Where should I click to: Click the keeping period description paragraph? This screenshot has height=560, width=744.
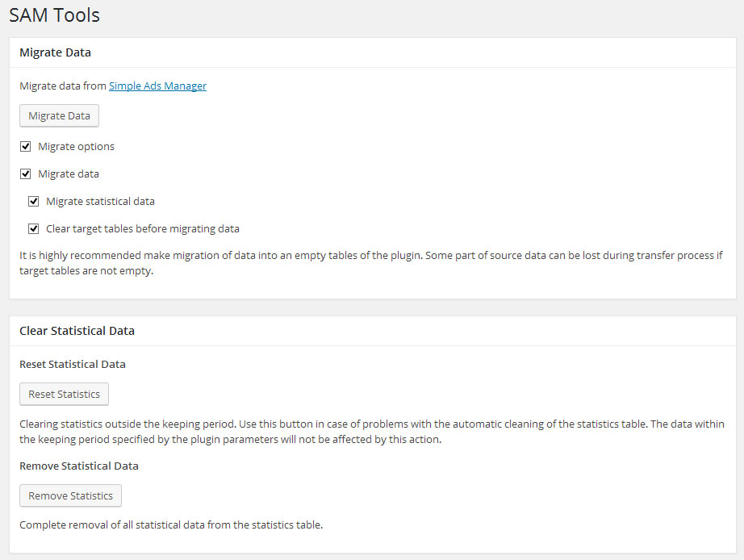[371, 432]
